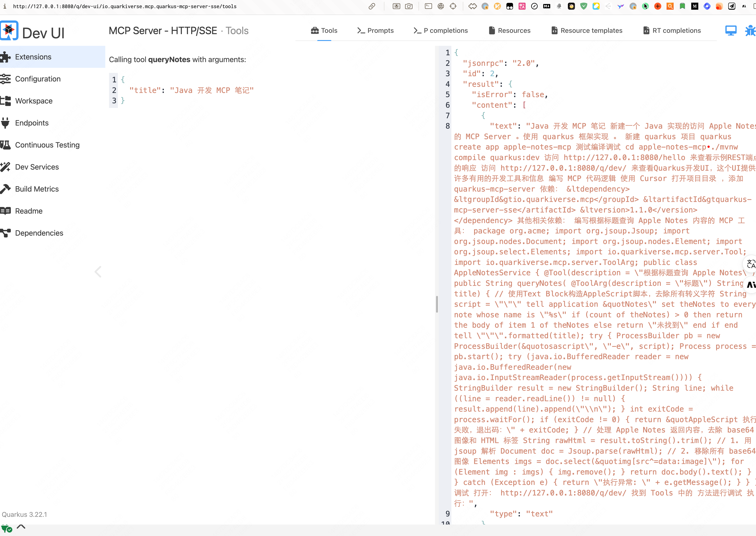
Task: Click the copy link icon in the address bar
Action: pyautogui.click(x=372, y=6)
